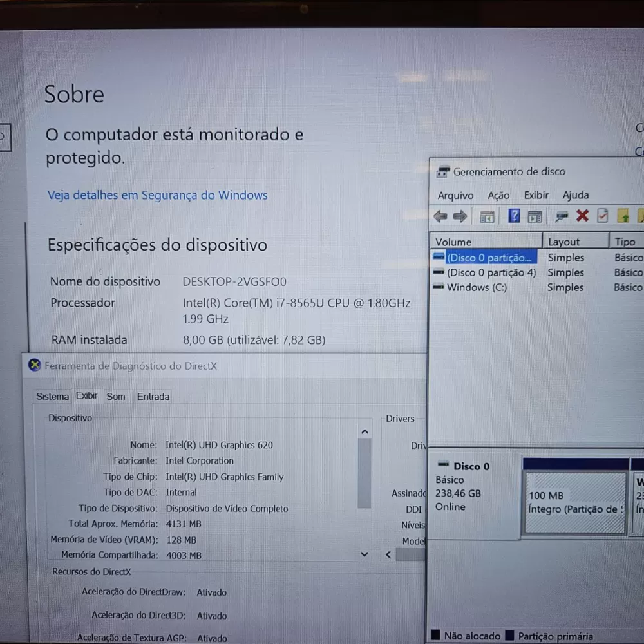Click the show action pane toolbar icon
Image resolution: width=644 pixels, height=644 pixels.
click(x=535, y=216)
